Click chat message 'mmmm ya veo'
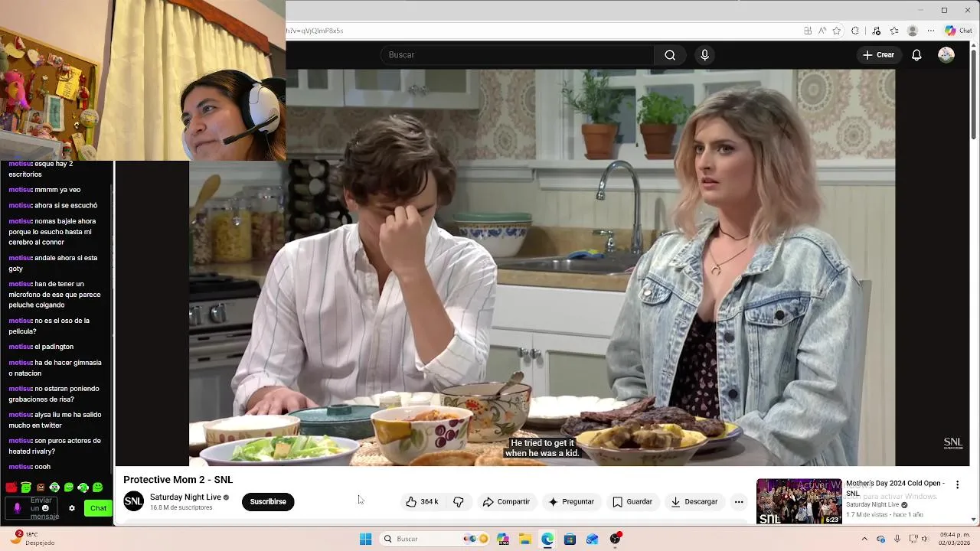This screenshot has height=551, width=980. point(44,190)
